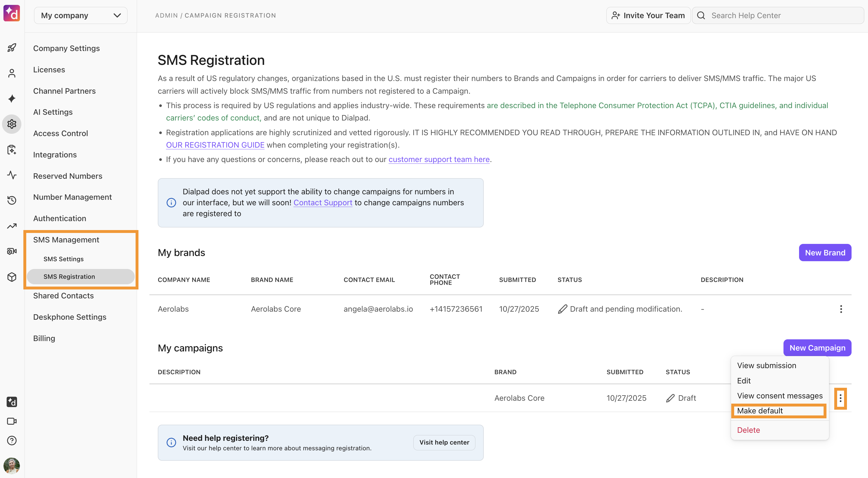The image size is (868, 478).
Task: Open Deskphone Settings
Action: tap(70, 317)
